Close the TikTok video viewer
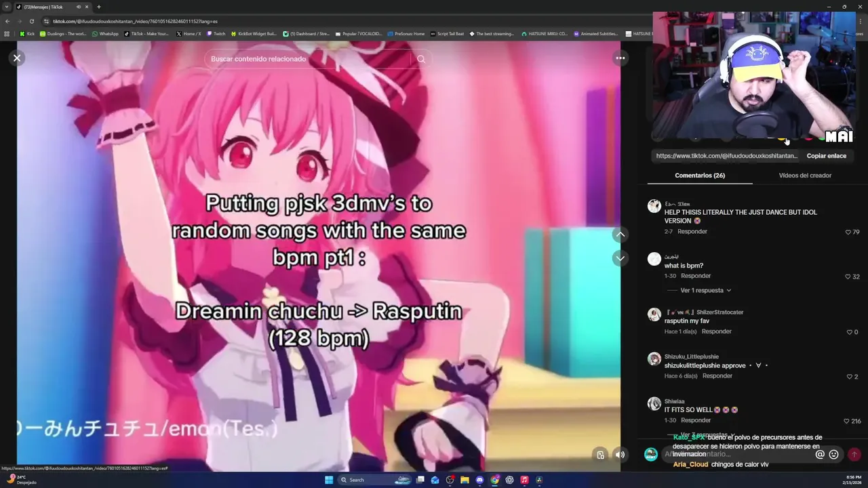The image size is (868, 488). pos(17,58)
